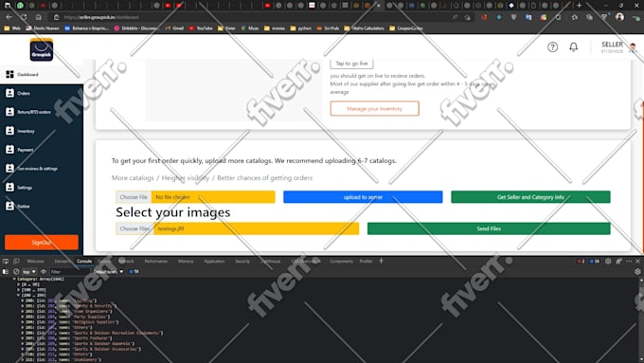Open a new browser tab with plus
644x363 pixels.
[x=579, y=6]
